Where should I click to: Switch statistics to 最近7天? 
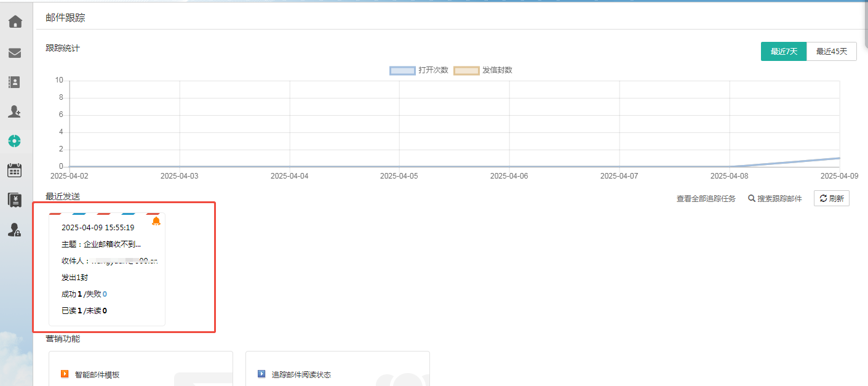[x=784, y=52]
